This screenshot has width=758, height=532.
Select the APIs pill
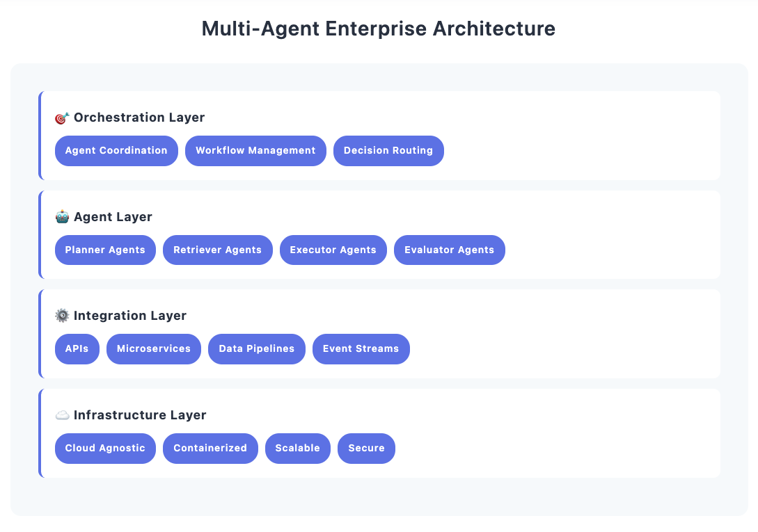click(x=77, y=348)
